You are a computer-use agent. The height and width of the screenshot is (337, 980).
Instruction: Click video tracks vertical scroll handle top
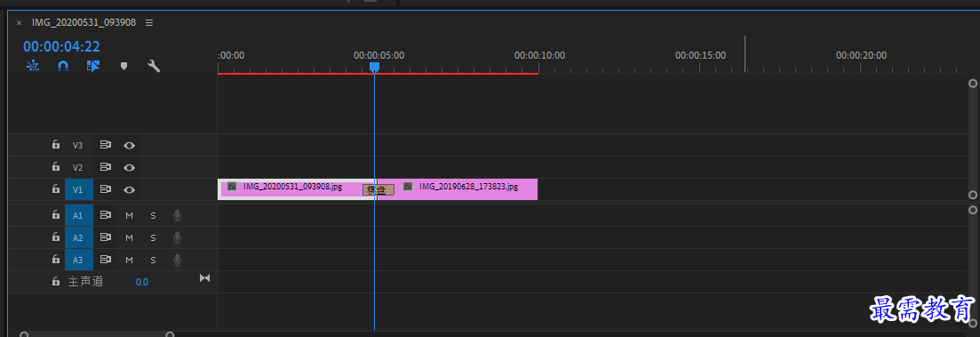973,84
